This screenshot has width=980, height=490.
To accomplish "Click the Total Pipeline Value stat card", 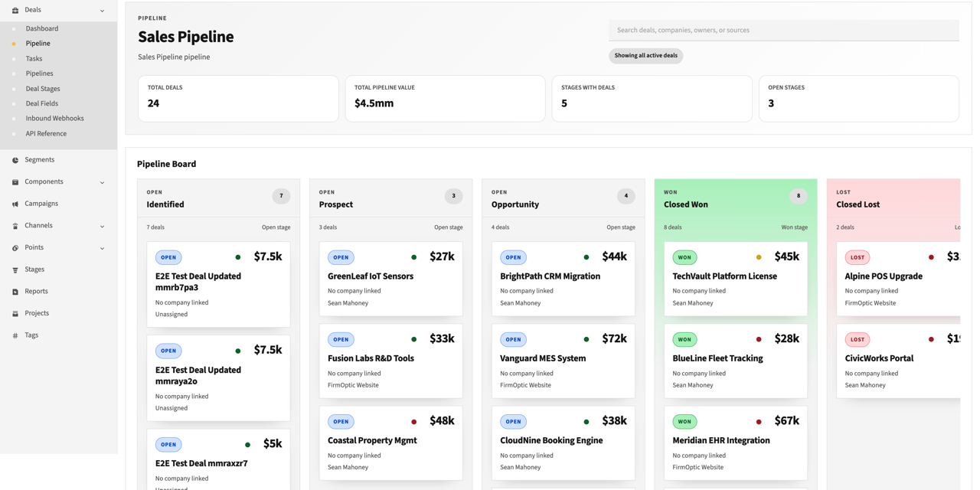I will click(x=445, y=98).
